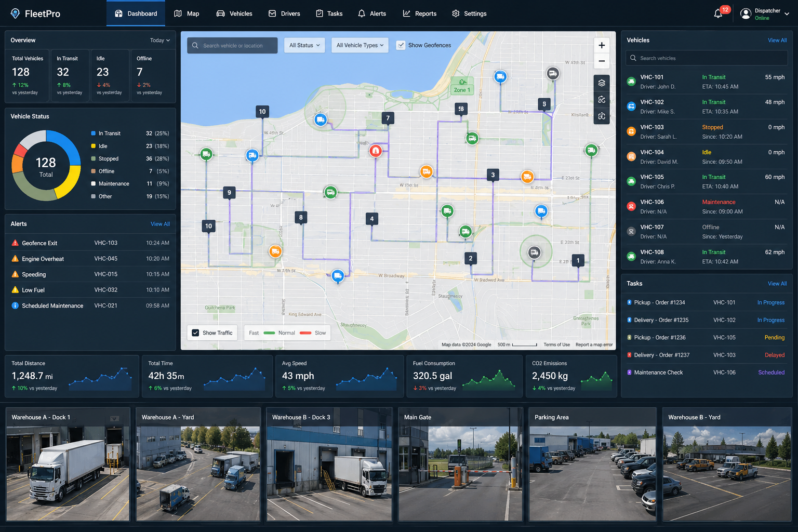Click the FleetPro logo icon
This screenshot has height=532, width=798.
click(15, 14)
